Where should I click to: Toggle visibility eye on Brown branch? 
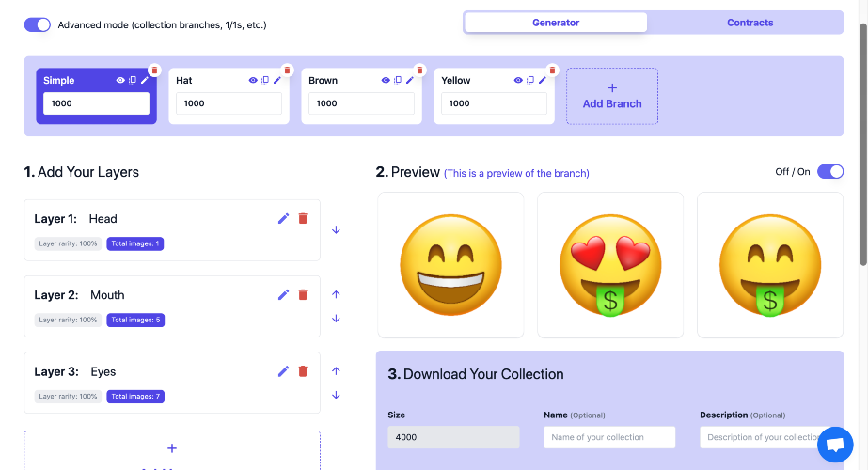386,80
